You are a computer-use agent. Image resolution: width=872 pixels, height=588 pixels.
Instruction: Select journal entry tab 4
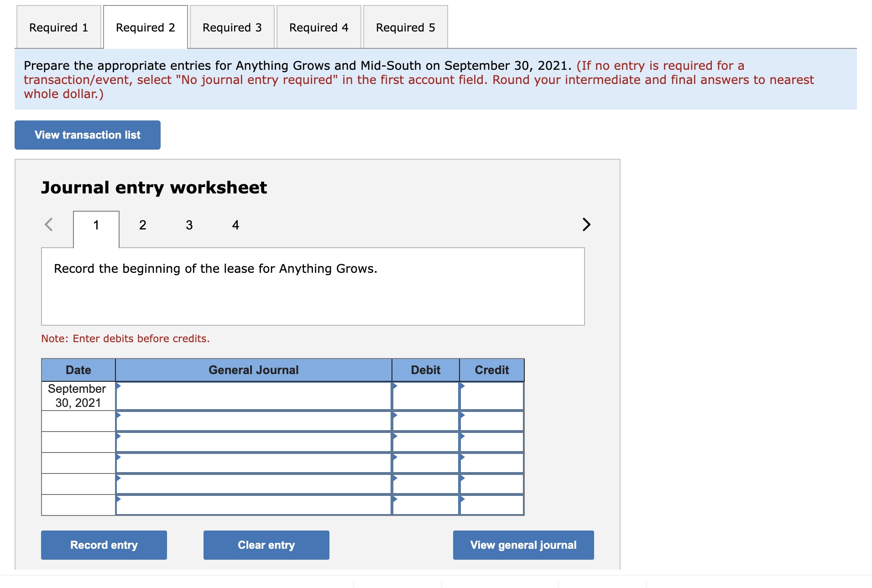point(236,225)
